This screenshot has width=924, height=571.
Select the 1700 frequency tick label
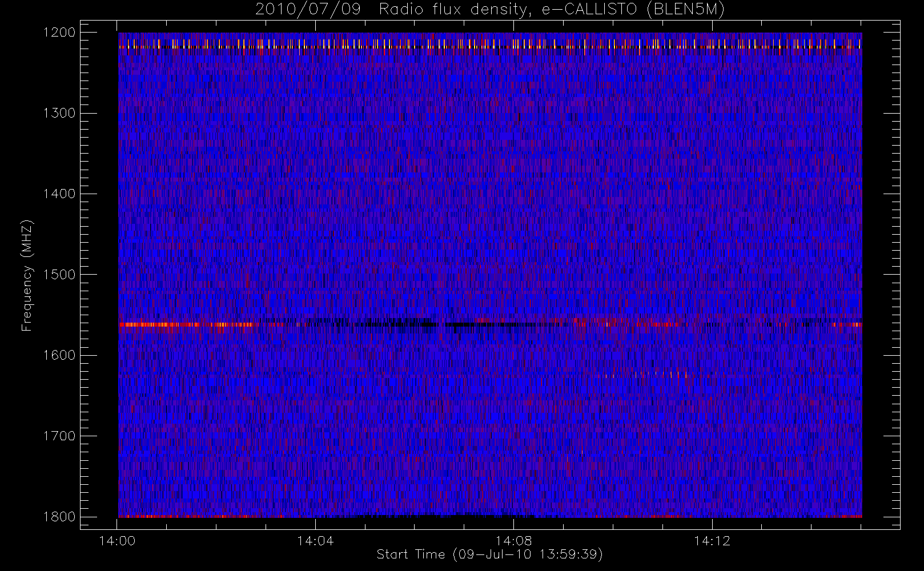(59, 436)
